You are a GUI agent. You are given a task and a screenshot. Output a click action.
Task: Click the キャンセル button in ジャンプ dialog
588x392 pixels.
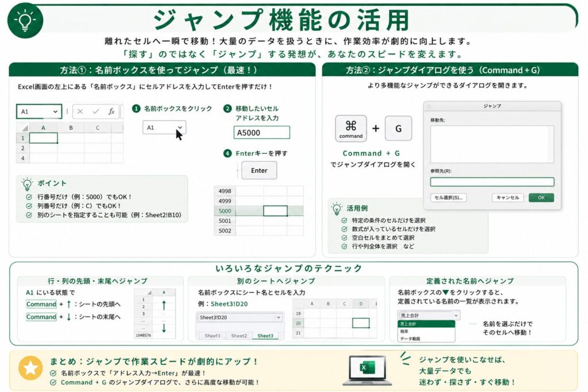508,197
